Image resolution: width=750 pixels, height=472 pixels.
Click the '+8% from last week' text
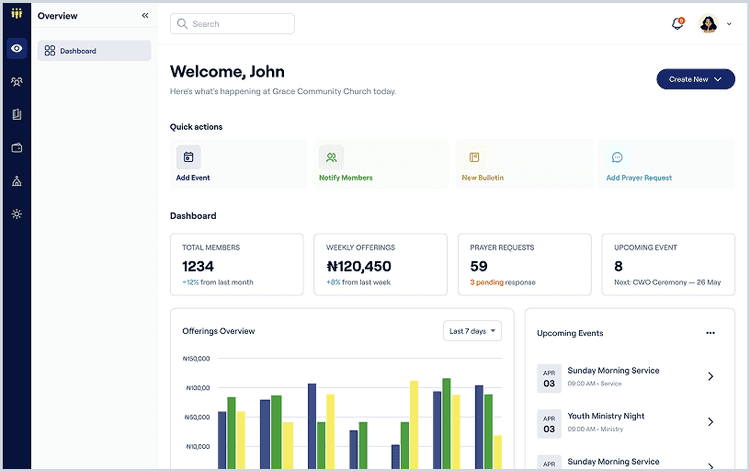359,283
